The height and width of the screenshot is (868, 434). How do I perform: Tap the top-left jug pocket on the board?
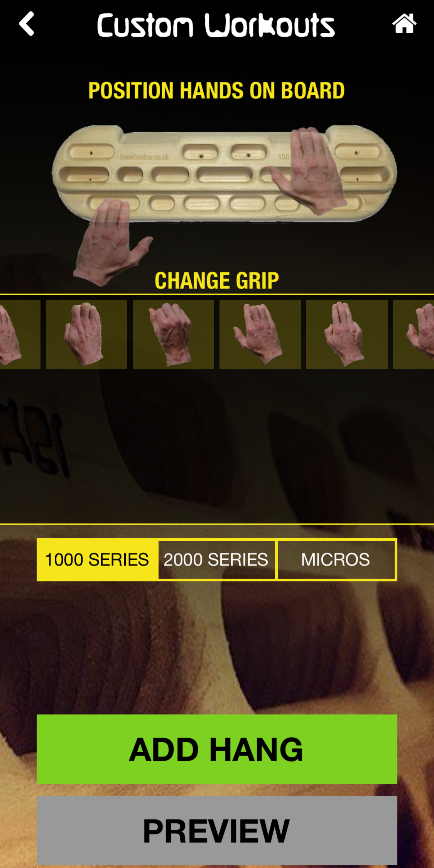(92, 152)
